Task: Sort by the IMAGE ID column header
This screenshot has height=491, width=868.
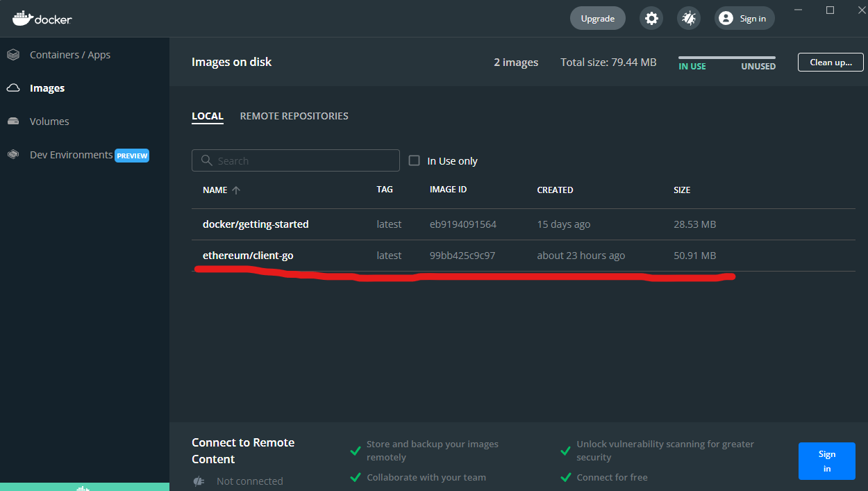Action: click(449, 190)
